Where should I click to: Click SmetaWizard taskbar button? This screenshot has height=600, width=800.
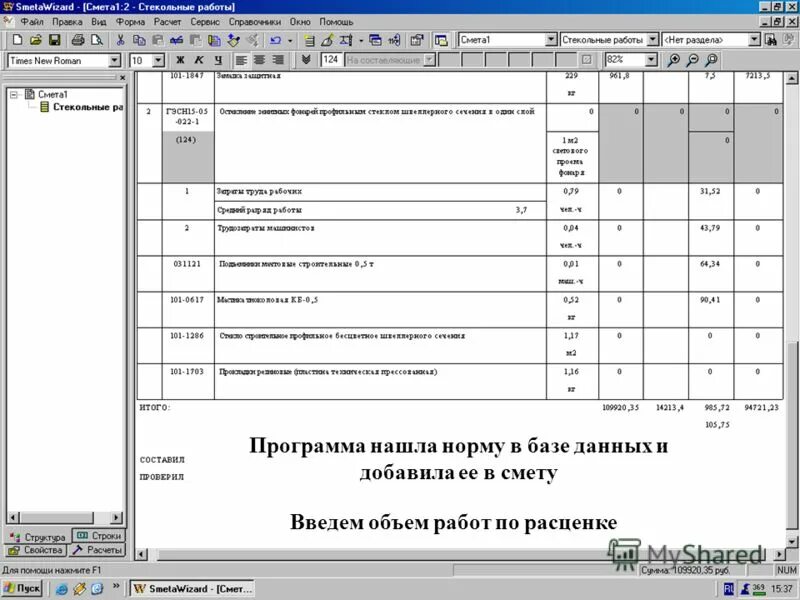tap(192, 588)
